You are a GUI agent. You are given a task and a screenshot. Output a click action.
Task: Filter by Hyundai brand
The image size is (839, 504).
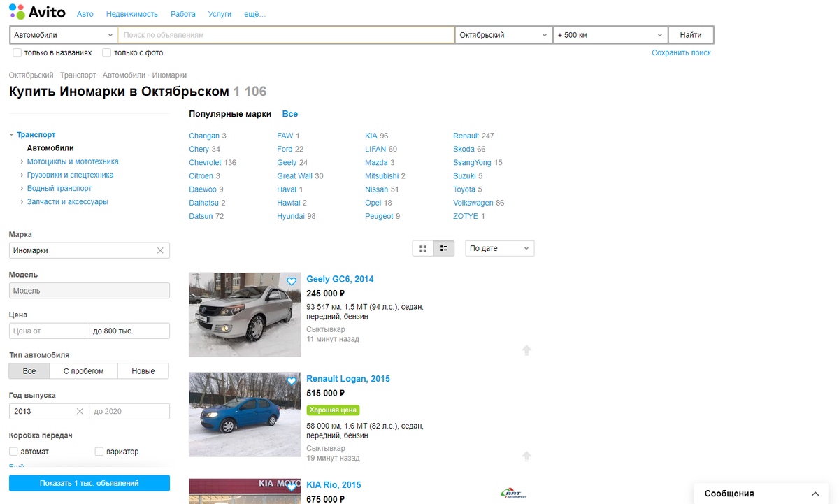coord(291,216)
